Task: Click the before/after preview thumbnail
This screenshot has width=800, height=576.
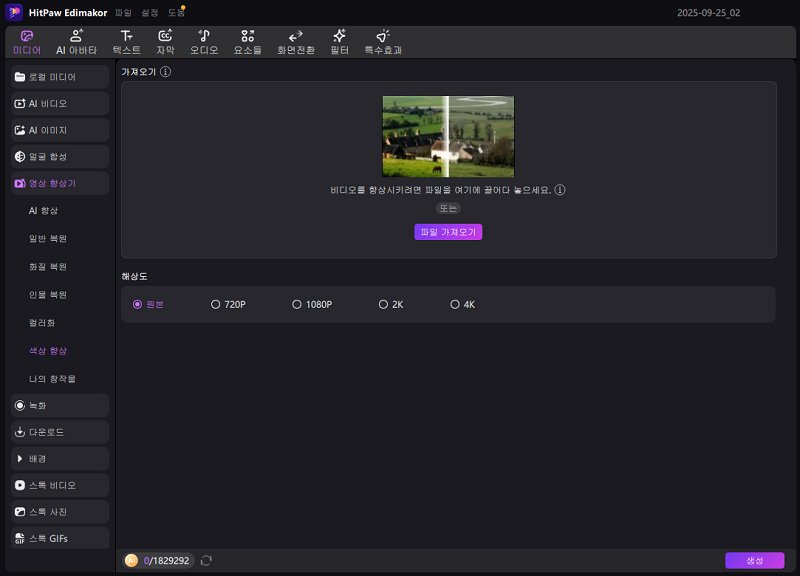Action: point(448,137)
